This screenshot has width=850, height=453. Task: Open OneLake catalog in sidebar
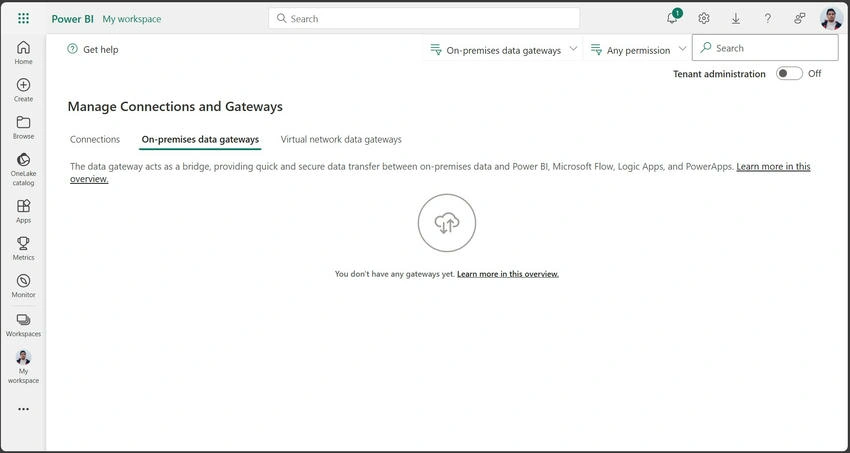click(23, 169)
